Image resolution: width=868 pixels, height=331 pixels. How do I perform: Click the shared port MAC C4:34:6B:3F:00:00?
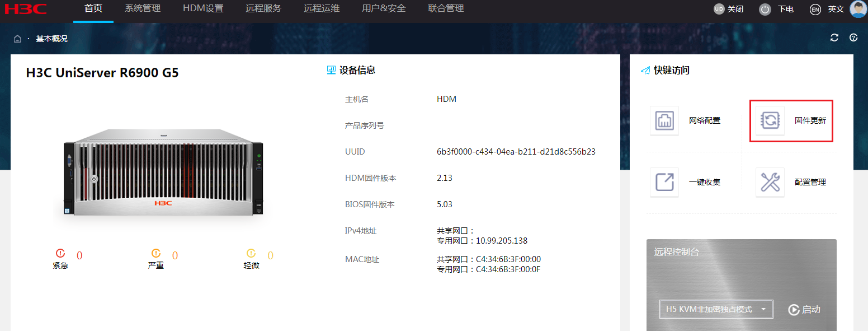coord(508,259)
